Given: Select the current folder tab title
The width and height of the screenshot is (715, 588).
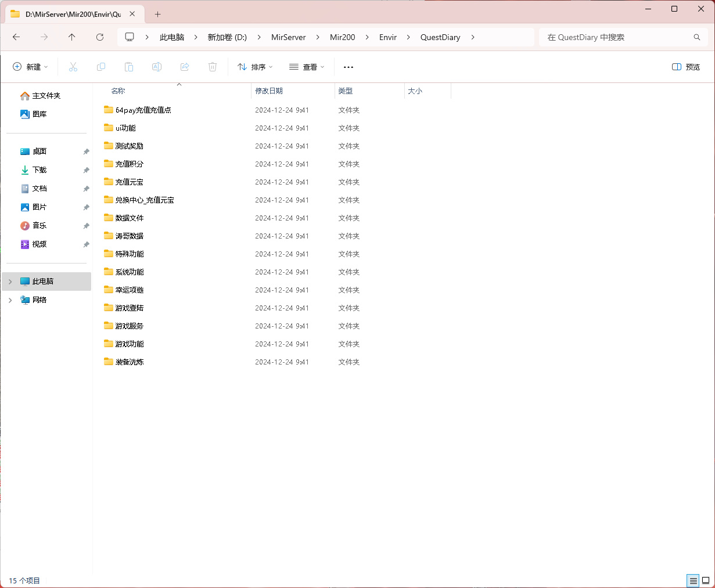Looking at the screenshot, I should pyautogui.click(x=73, y=14).
